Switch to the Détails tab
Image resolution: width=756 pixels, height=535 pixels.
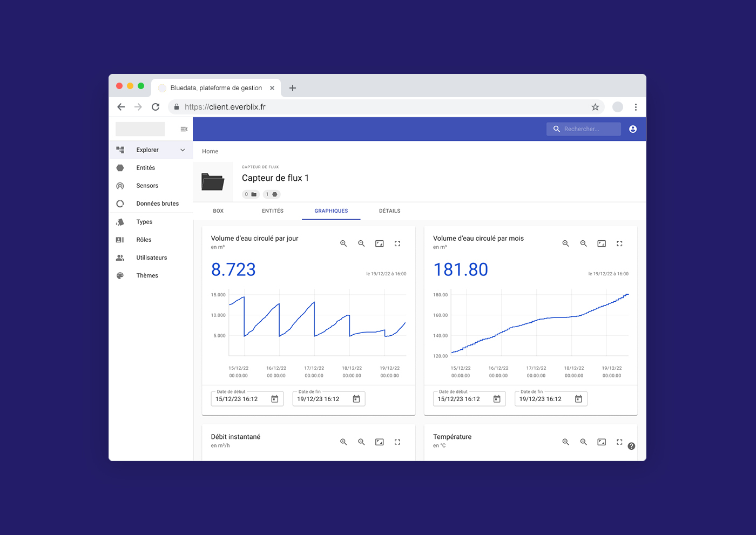(x=389, y=211)
